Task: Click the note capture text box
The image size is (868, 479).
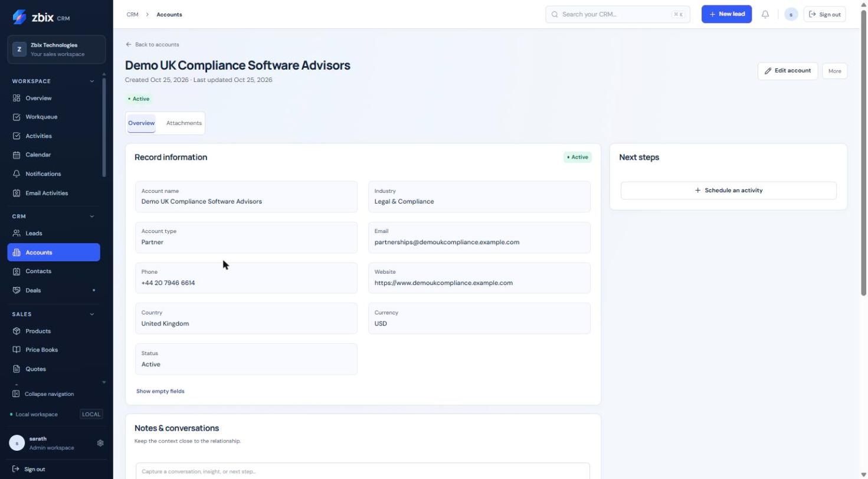Action: pos(363,471)
